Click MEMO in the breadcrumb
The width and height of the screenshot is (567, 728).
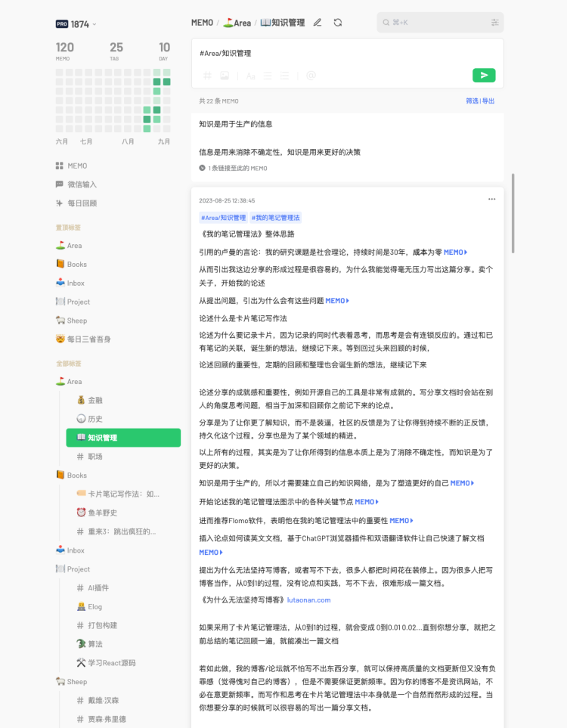click(x=202, y=22)
